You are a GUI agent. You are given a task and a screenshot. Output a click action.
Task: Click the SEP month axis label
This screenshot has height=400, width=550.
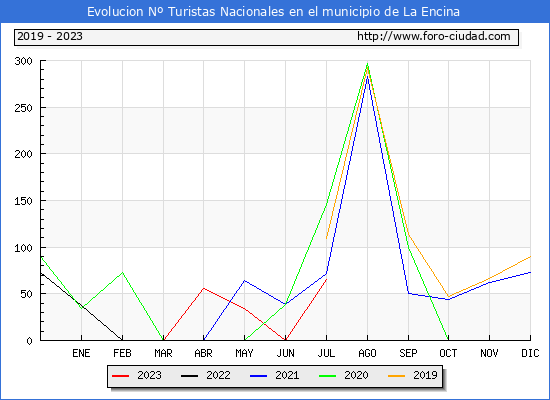coord(408,353)
